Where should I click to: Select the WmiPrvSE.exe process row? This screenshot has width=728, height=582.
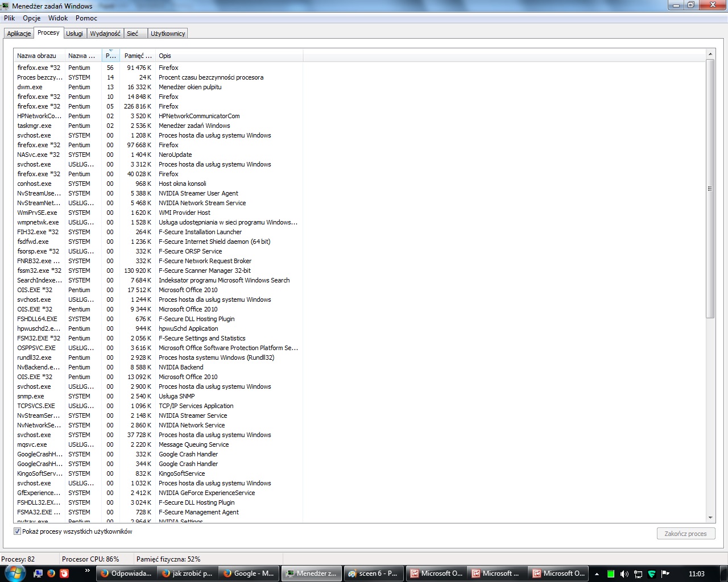point(158,213)
